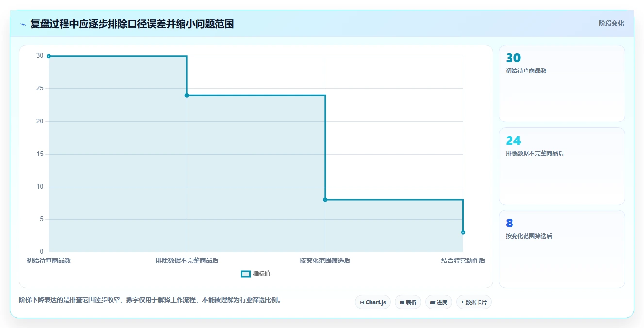Click the y-axis value 10
This screenshot has height=328, width=644.
tap(40, 187)
